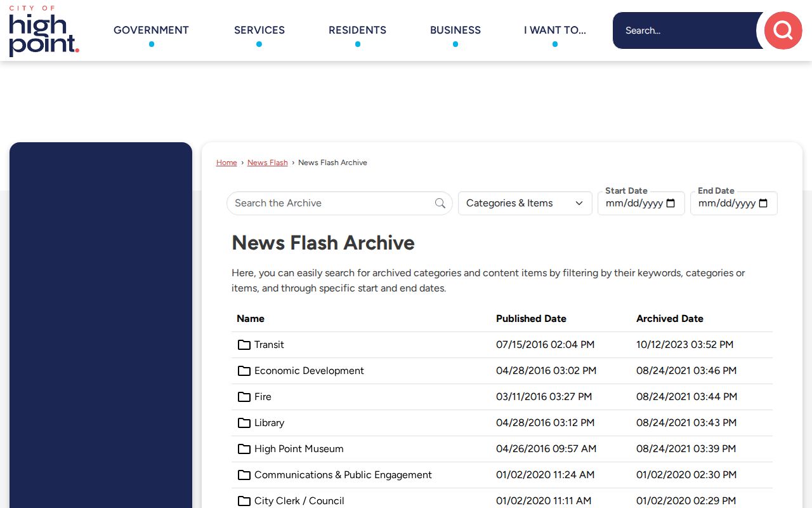The height and width of the screenshot is (508, 812).
Task: Focus the End Date input field
Action: [733, 203]
